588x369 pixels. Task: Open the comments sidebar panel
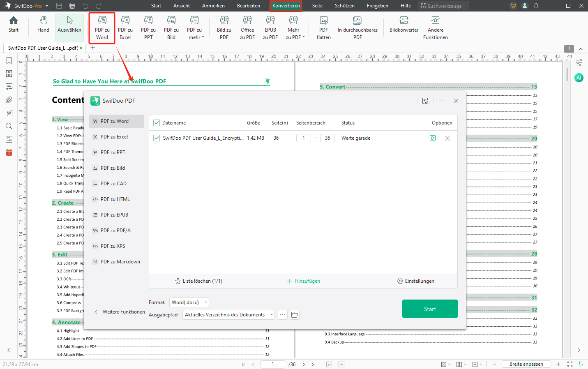tap(9, 87)
